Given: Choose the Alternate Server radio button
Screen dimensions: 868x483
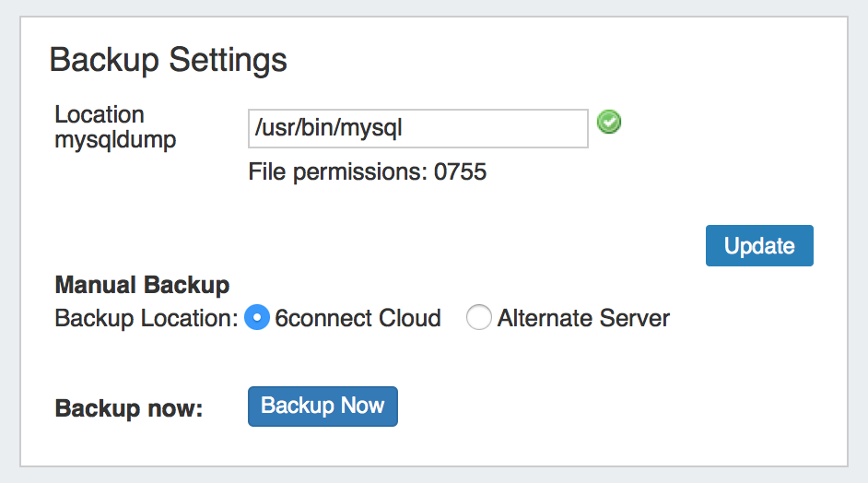Looking at the screenshot, I should coord(479,319).
